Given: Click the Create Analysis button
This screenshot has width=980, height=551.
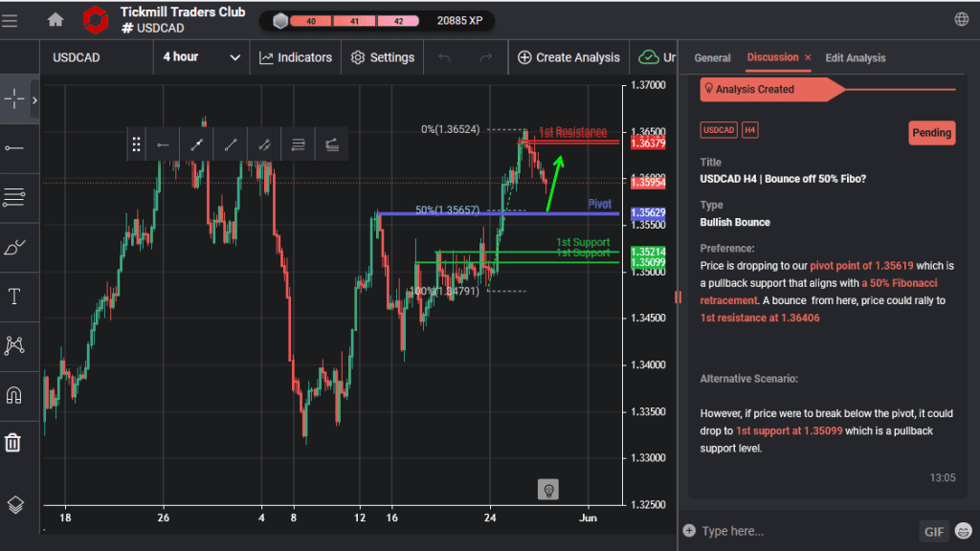Looking at the screenshot, I should (x=568, y=57).
